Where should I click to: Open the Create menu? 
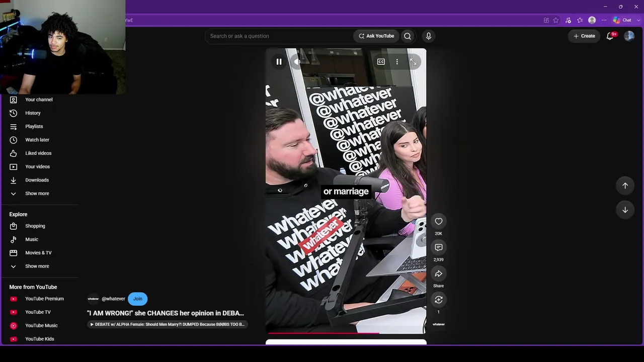pos(584,36)
